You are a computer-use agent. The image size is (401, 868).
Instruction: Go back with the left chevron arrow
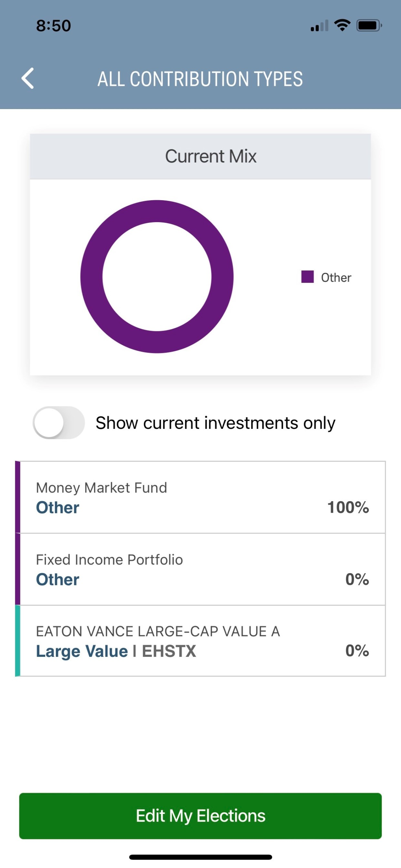(x=28, y=78)
